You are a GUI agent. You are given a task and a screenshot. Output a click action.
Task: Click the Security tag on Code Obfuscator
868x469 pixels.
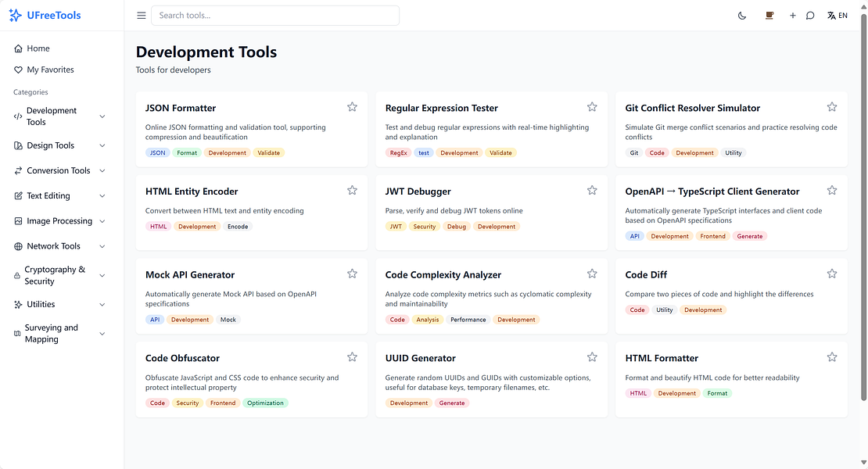187,403
